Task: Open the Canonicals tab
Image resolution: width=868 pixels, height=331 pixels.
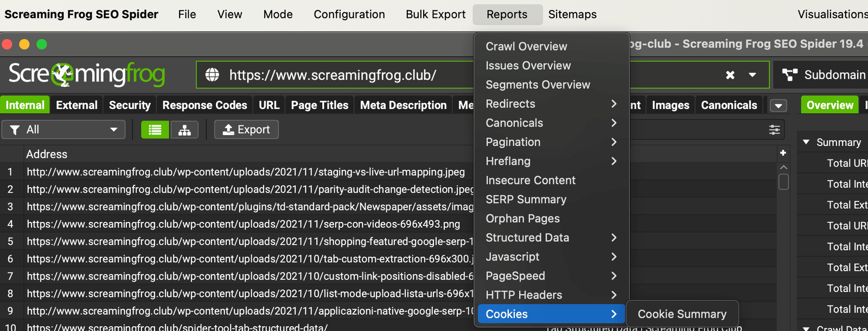Action: [x=729, y=105]
